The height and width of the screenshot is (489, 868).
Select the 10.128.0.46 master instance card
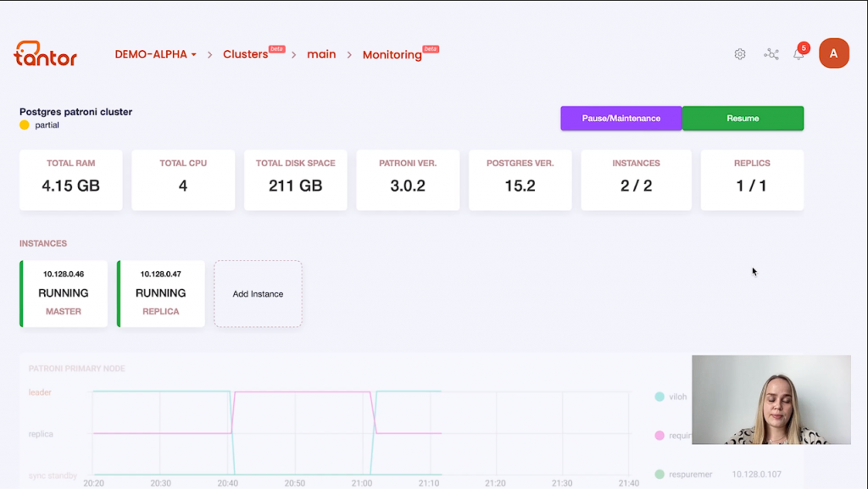click(64, 294)
